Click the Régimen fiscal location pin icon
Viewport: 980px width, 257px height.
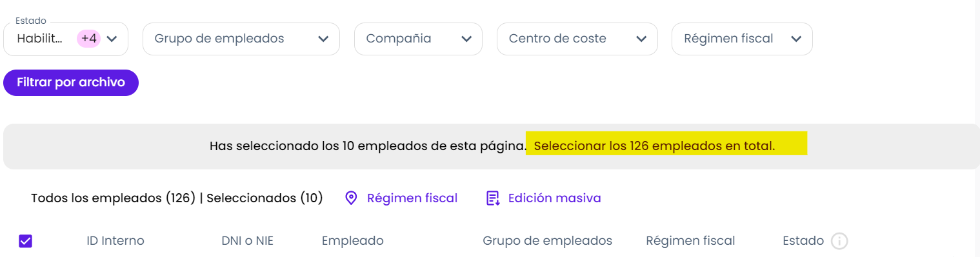(351, 198)
